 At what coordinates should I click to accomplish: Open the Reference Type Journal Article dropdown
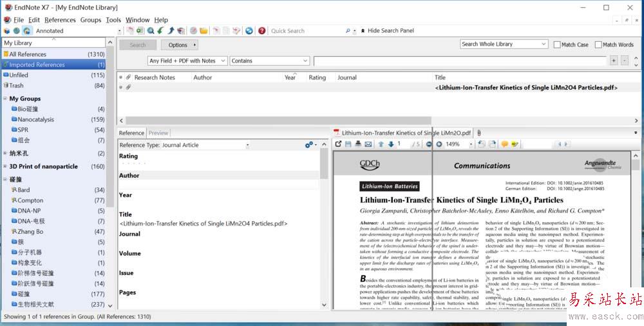pyautogui.click(x=247, y=145)
